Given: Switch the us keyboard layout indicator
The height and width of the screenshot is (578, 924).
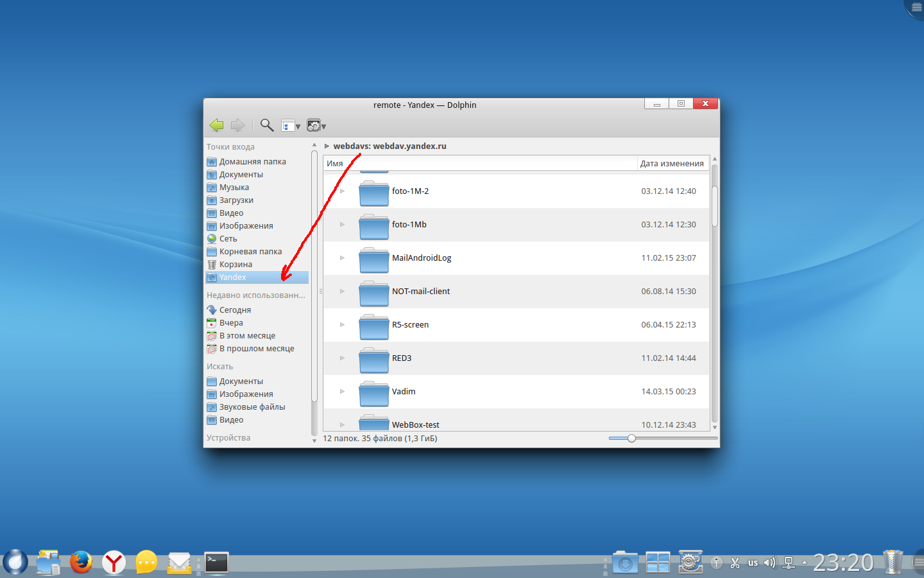Looking at the screenshot, I should tap(753, 563).
